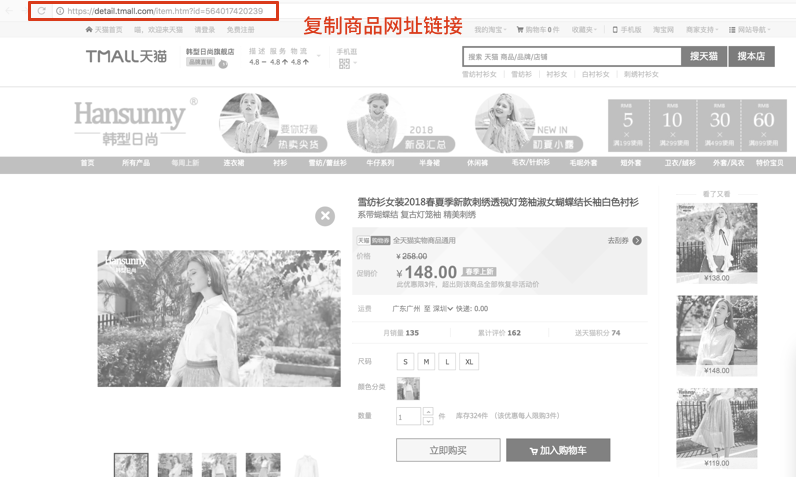Choose the 颜色分类 color swatch image

coord(408,389)
